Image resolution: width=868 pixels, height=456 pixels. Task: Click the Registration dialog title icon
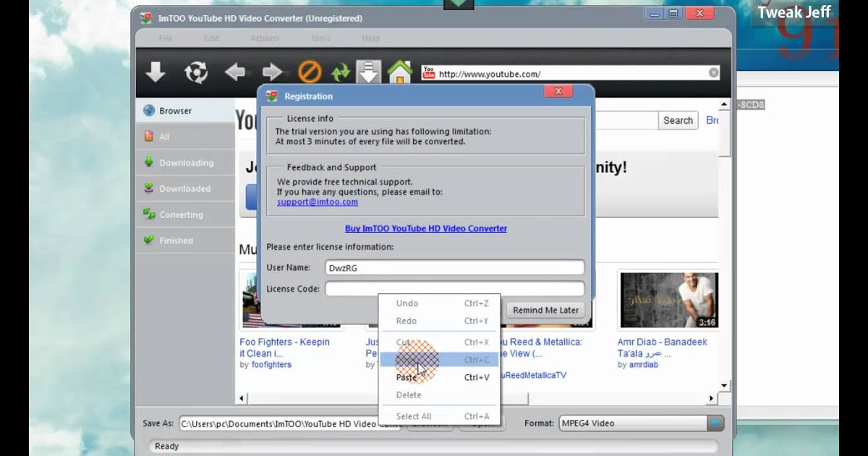point(272,96)
